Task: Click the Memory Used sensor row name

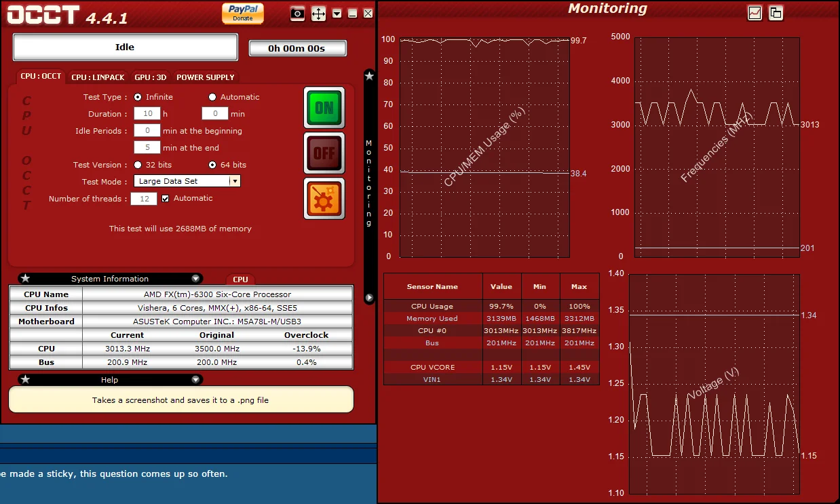Action: click(432, 319)
